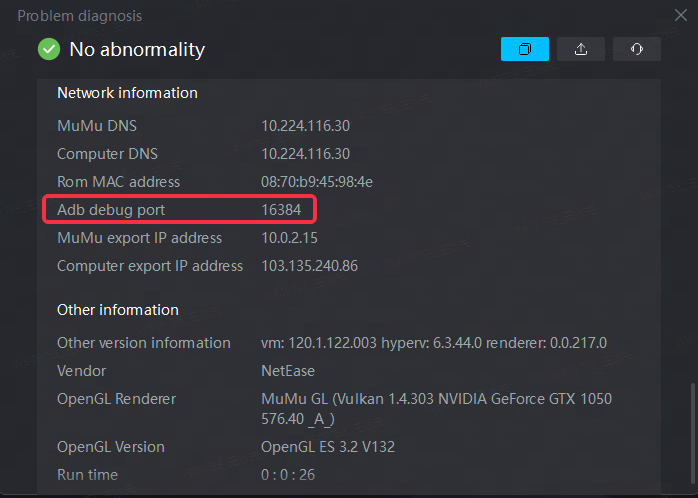Select Computer export IP value 103.135.240.86
698x498 pixels.
309,266
